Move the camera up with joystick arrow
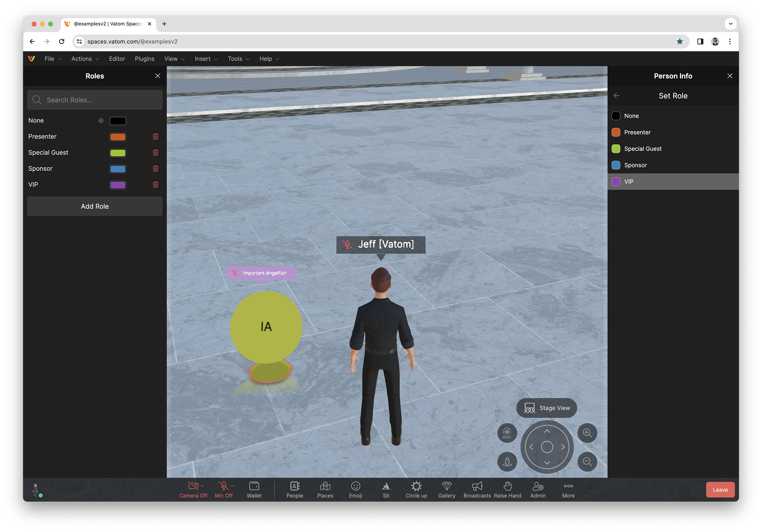Viewport: 762px width, 532px height. (x=547, y=431)
